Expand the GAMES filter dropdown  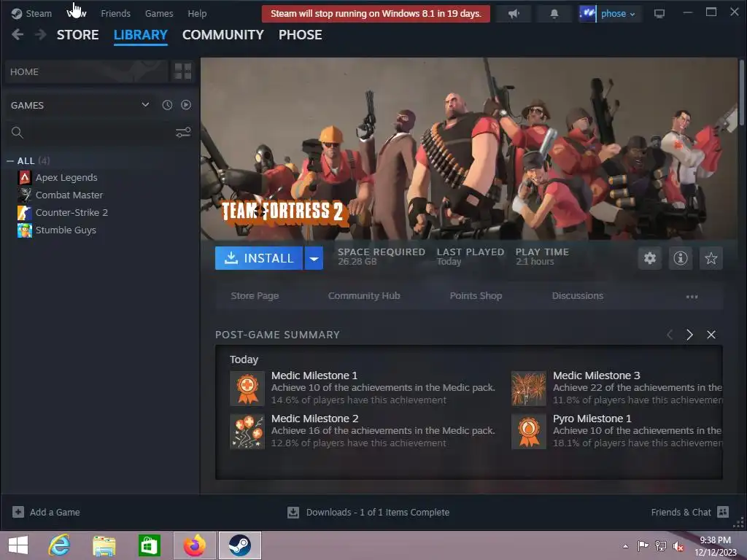pyautogui.click(x=145, y=105)
